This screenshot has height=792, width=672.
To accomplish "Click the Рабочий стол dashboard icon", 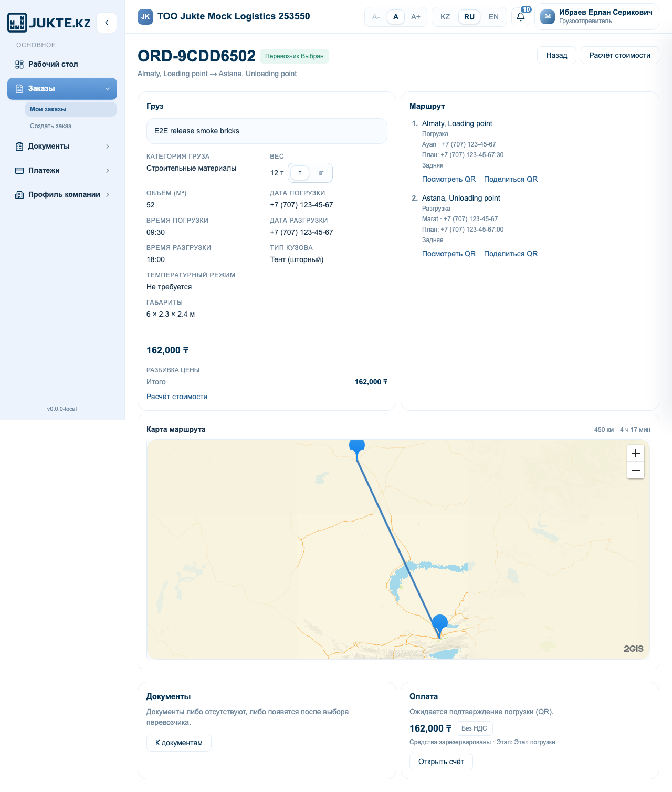I will tap(19, 64).
